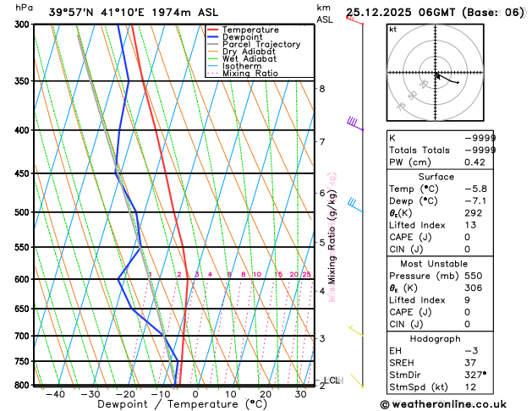Click the yellow wind barb near 800 hPa

357,381
